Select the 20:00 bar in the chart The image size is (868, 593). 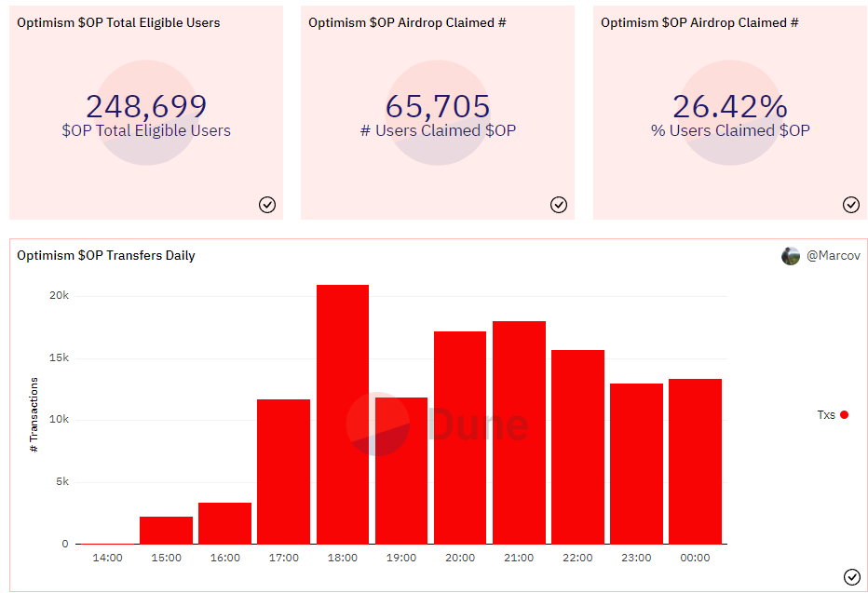pos(460,438)
